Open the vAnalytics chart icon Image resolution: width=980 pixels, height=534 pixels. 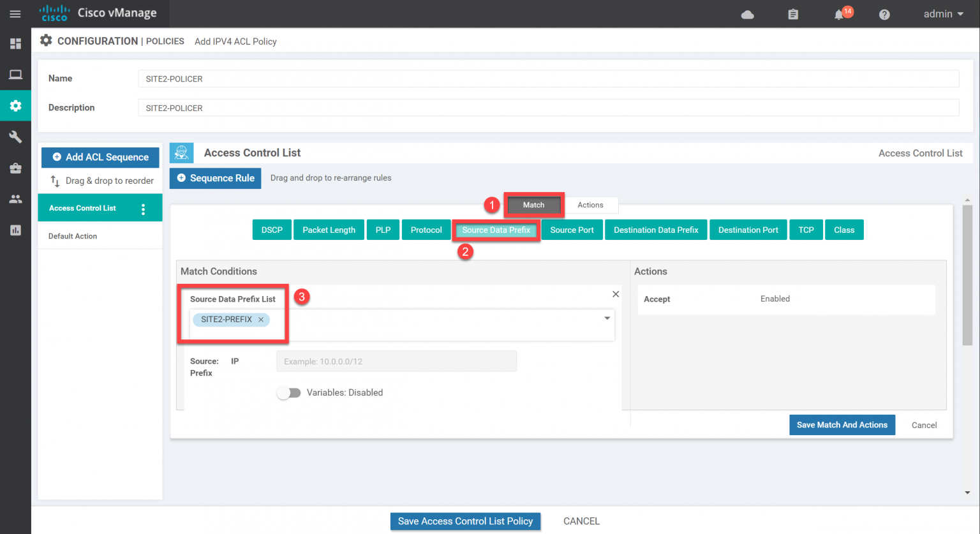tap(15, 230)
